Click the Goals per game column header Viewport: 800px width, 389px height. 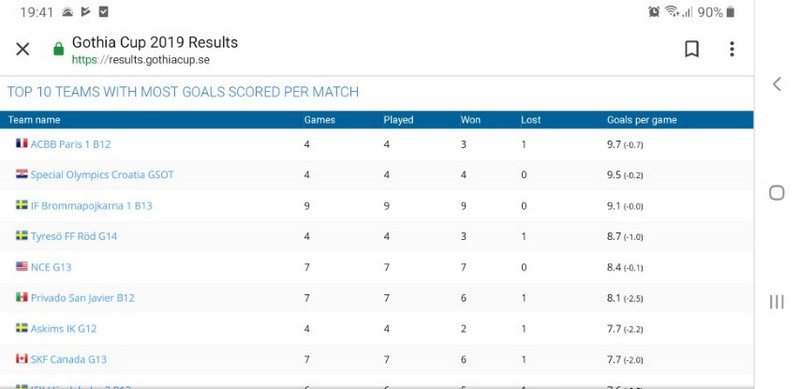pyautogui.click(x=641, y=120)
